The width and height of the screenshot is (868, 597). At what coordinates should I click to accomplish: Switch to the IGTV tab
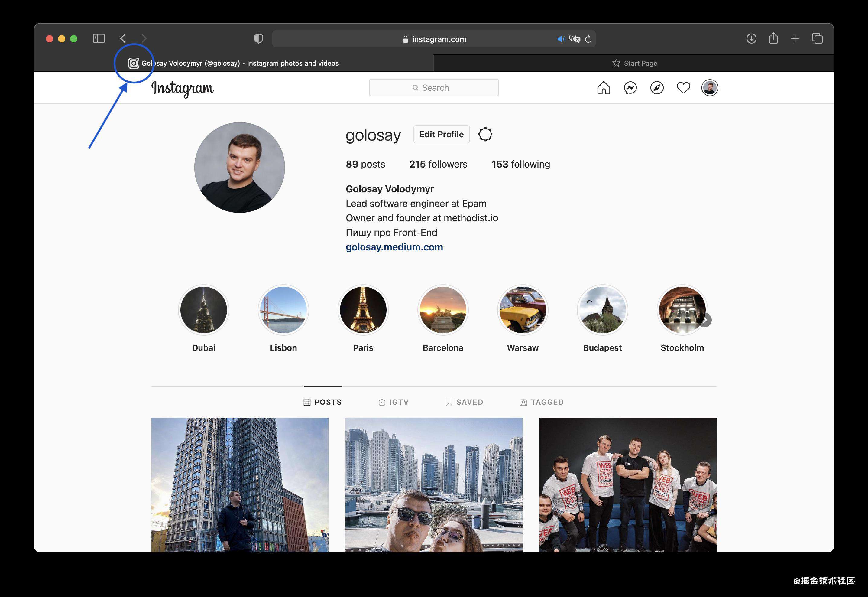pyautogui.click(x=394, y=402)
